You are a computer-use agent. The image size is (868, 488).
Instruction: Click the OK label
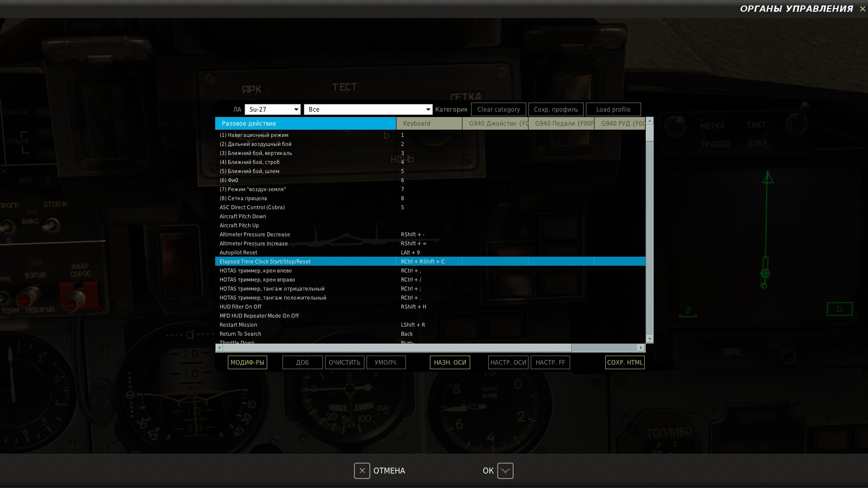click(488, 471)
